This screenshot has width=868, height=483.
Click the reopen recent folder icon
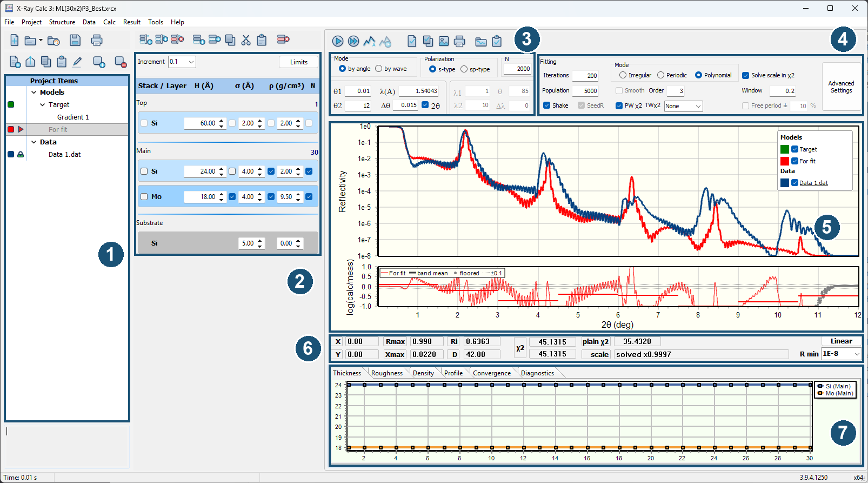[x=54, y=41]
